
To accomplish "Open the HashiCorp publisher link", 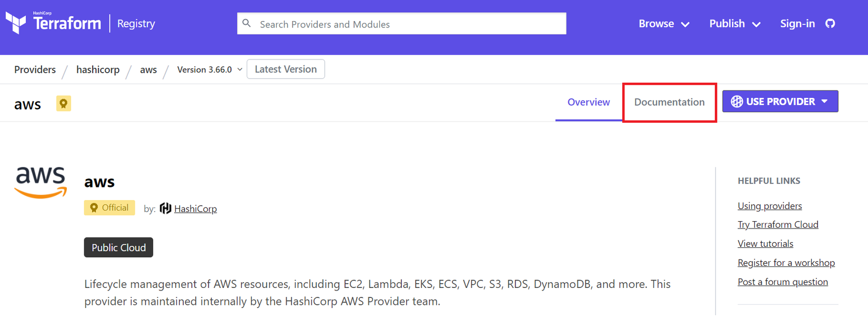I will pos(195,209).
